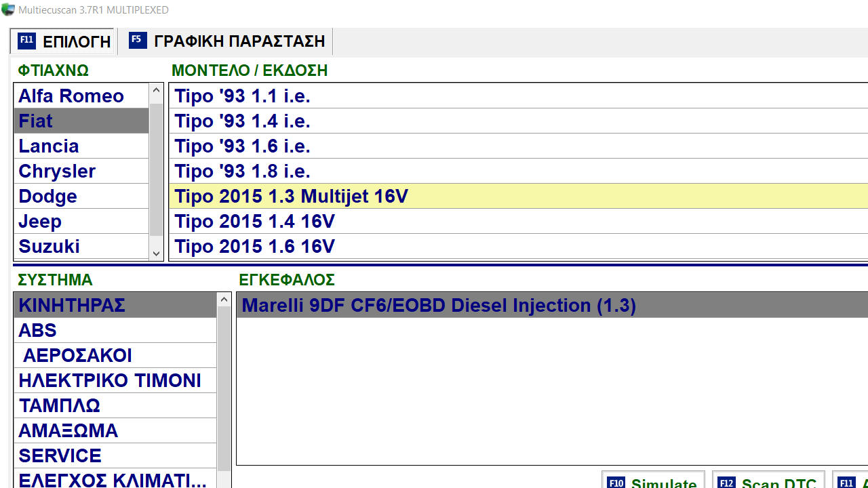This screenshot has width=868, height=488.
Task: Click the make list scroll-up arrow
Action: coord(157,91)
